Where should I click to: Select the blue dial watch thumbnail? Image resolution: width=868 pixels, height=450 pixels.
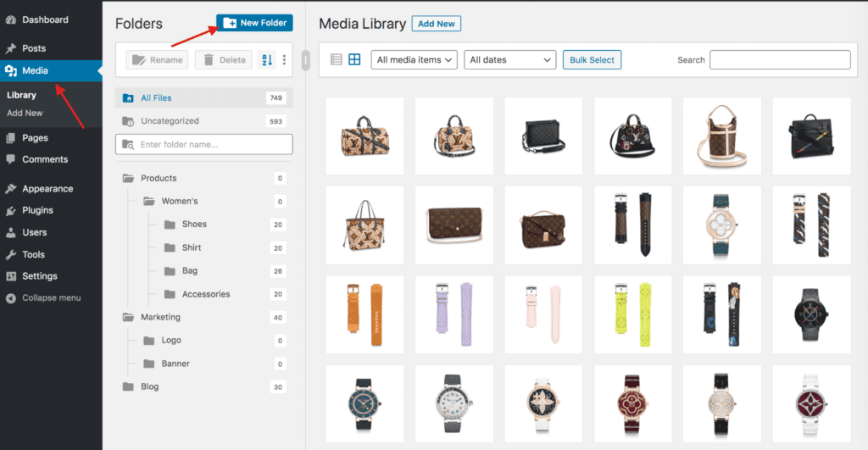click(364, 403)
